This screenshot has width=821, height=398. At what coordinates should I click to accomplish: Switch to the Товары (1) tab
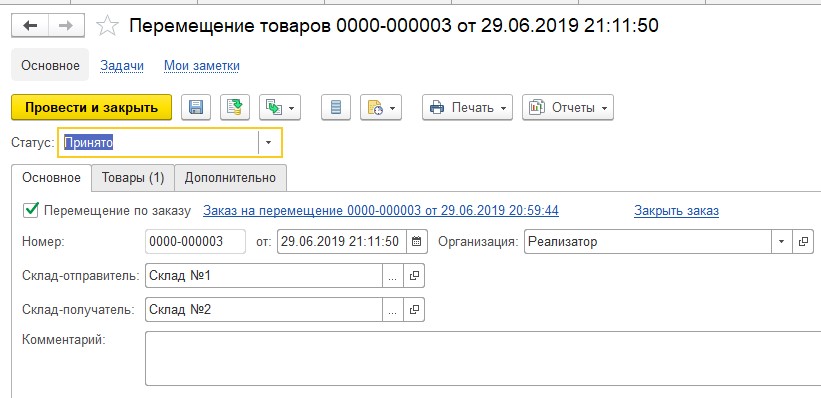(133, 178)
